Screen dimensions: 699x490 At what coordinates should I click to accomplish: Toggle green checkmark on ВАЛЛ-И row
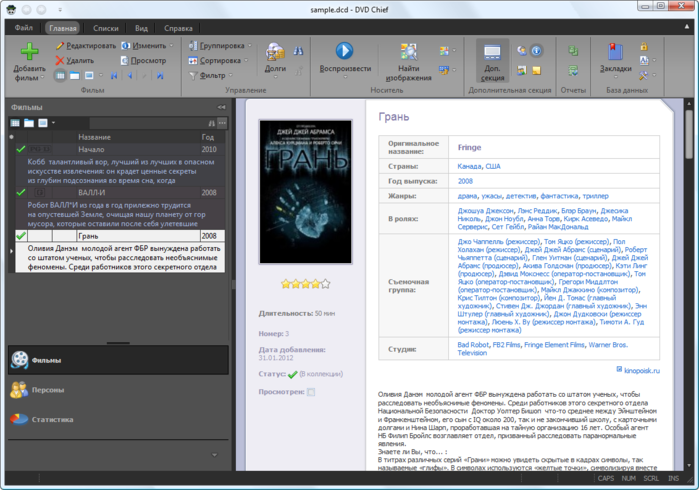coord(21,192)
